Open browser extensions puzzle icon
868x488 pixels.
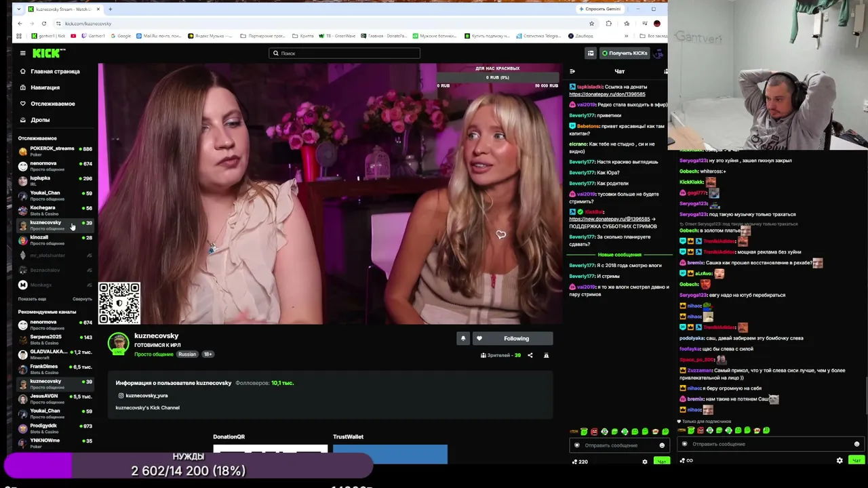coord(608,23)
